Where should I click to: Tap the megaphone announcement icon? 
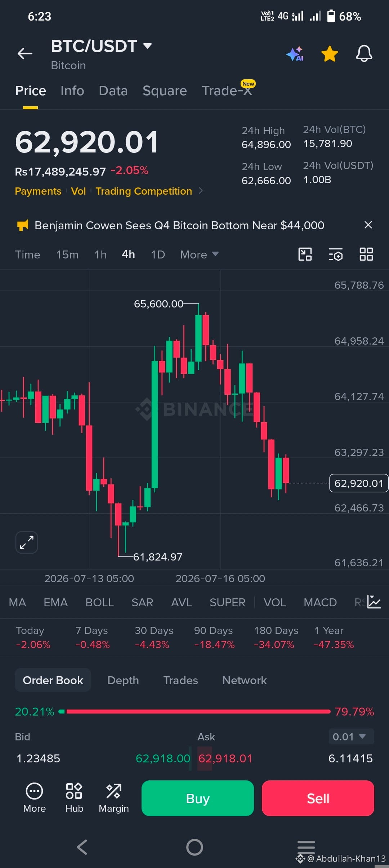23,225
